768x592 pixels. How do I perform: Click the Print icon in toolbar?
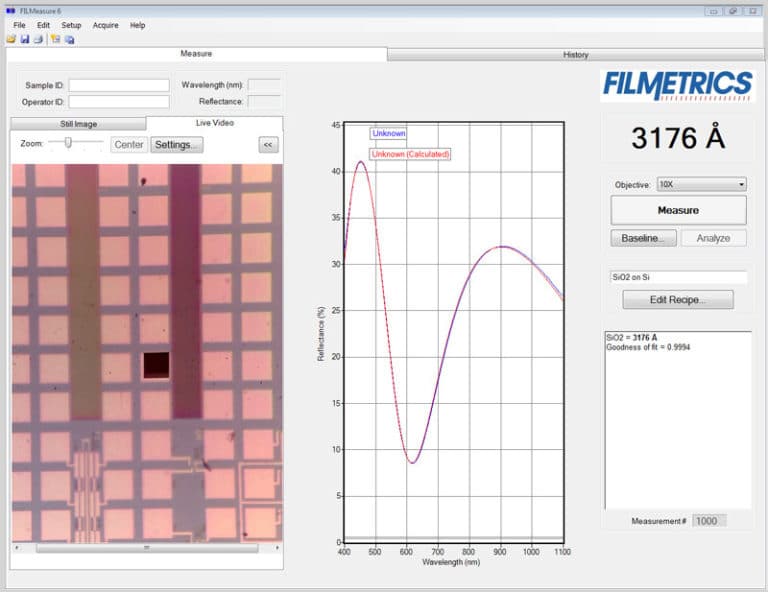(x=38, y=39)
